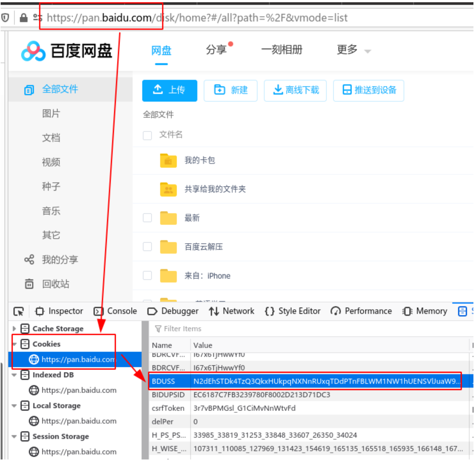Open the Memory devtools tab
The image size is (476, 463).
tap(425, 311)
